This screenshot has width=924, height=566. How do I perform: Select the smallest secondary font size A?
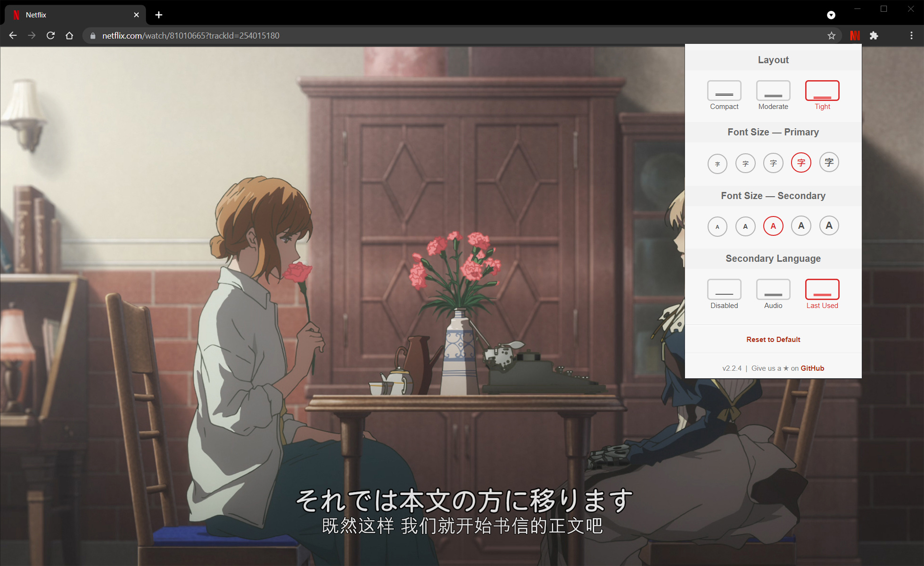(718, 226)
